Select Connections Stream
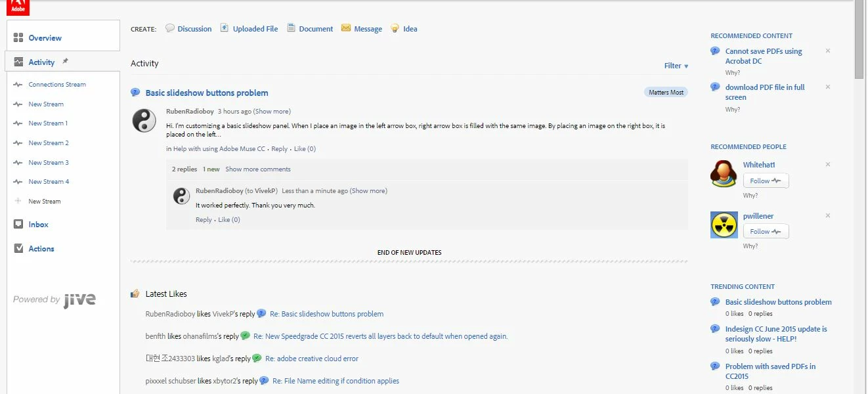868x394 pixels. tap(57, 84)
